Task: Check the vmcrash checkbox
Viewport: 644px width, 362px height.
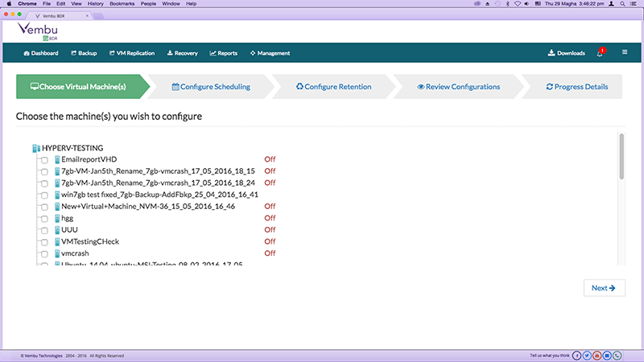Action: (44, 254)
